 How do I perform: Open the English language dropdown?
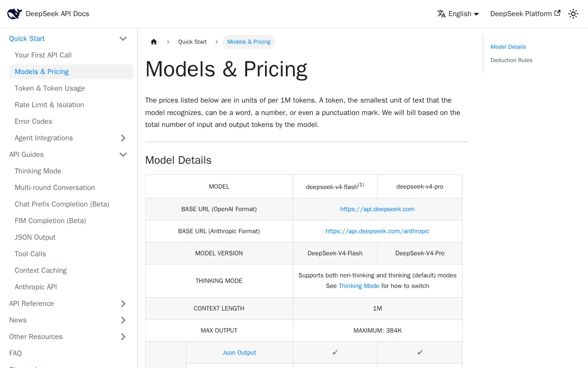458,14
